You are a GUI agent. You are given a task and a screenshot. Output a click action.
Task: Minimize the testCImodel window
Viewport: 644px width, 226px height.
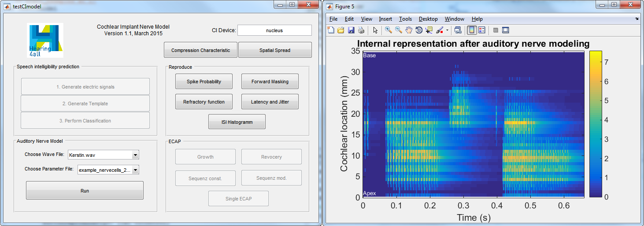pyautogui.click(x=280, y=5)
